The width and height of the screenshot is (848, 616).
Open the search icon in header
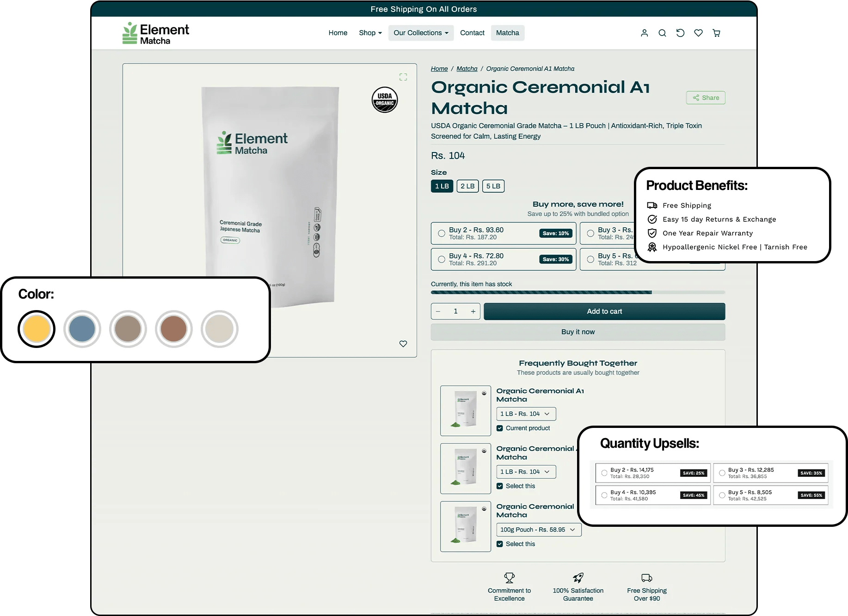(x=662, y=33)
